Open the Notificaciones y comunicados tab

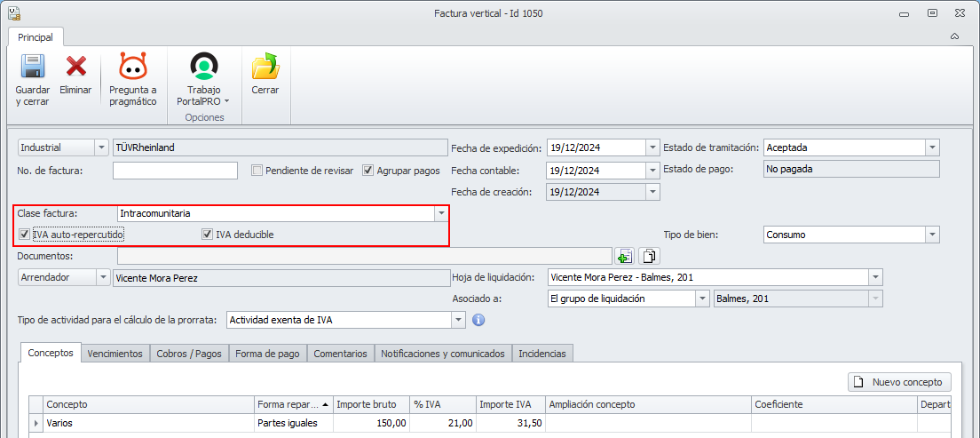[443, 354]
